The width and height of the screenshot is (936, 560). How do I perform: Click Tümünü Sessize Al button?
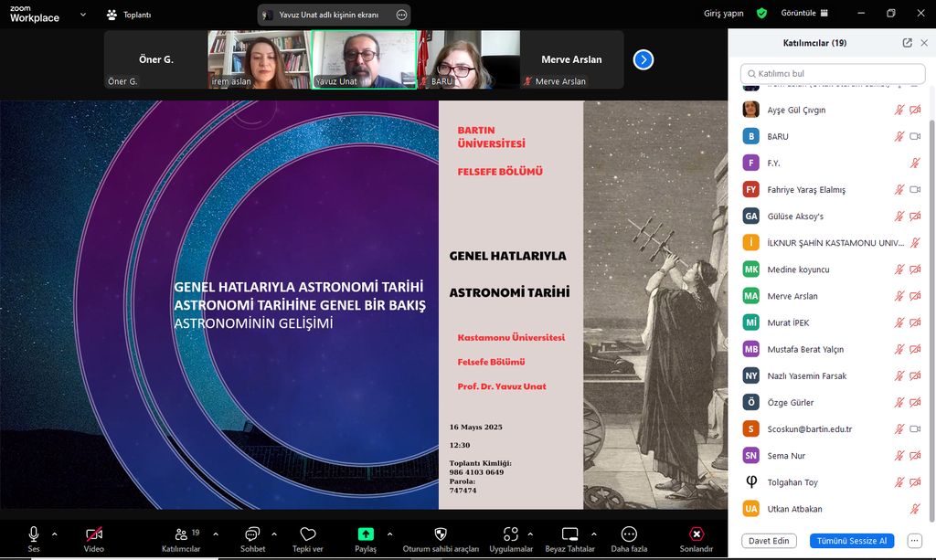(x=852, y=541)
